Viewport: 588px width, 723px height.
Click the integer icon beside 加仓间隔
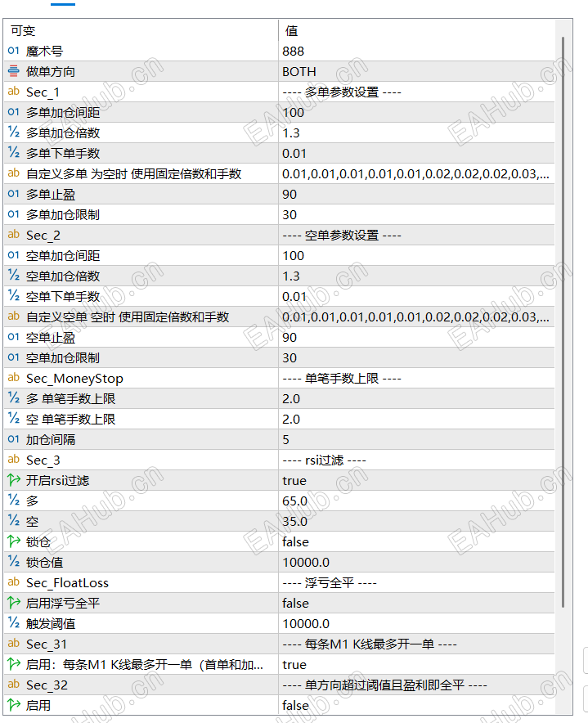tap(13, 439)
